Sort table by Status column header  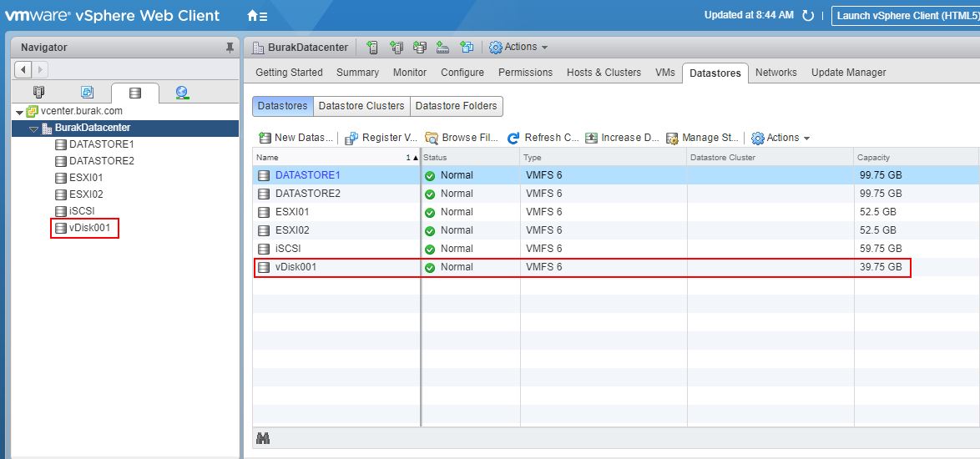click(471, 158)
